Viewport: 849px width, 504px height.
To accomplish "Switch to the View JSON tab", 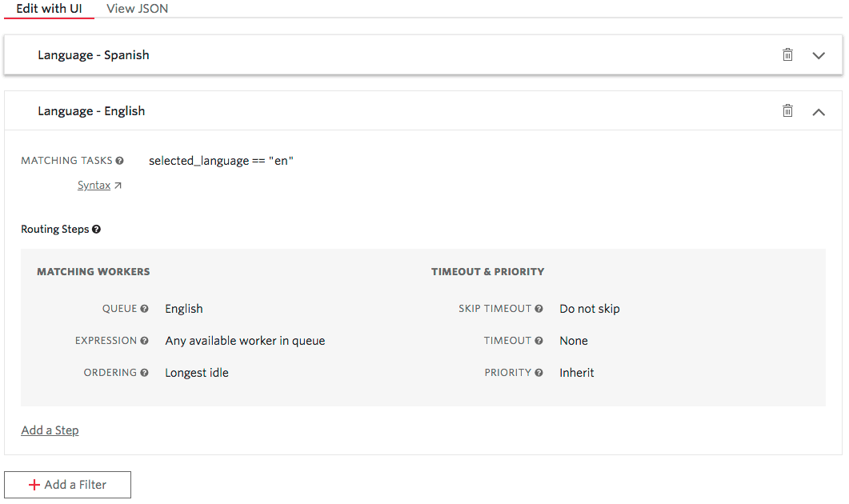I will coord(136,8).
